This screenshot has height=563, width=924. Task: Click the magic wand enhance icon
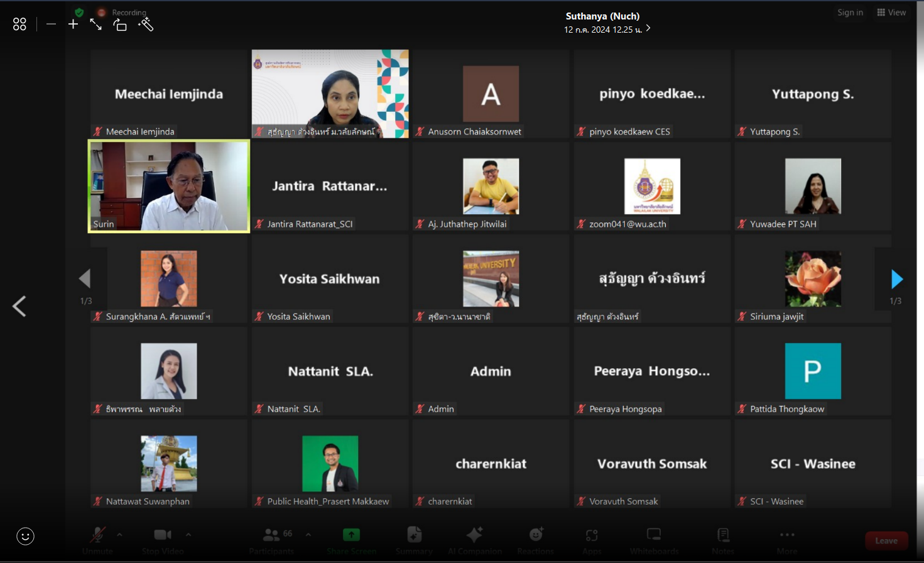(x=146, y=25)
